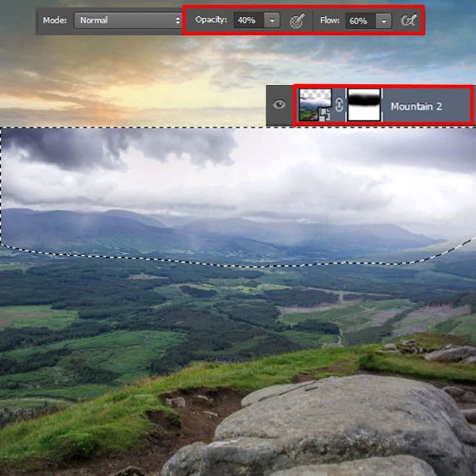476x476 pixels.
Task: Click the Flow value field showing 60%
Action: tap(360, 21)
